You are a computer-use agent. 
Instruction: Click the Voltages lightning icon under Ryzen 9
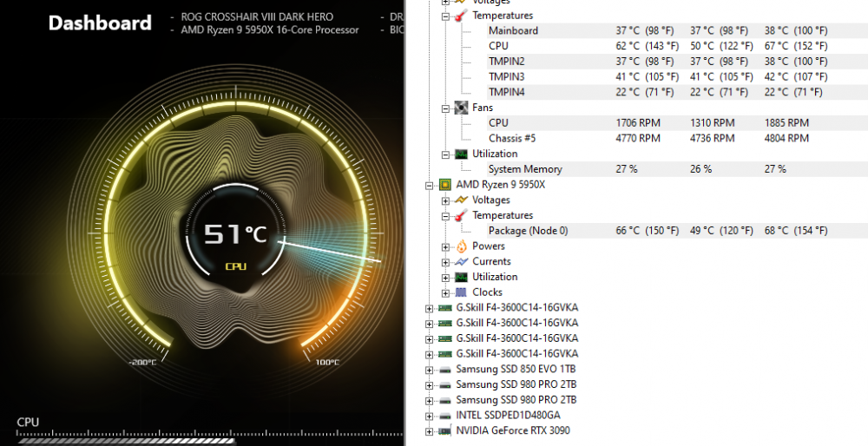click(x=461, y=200)
